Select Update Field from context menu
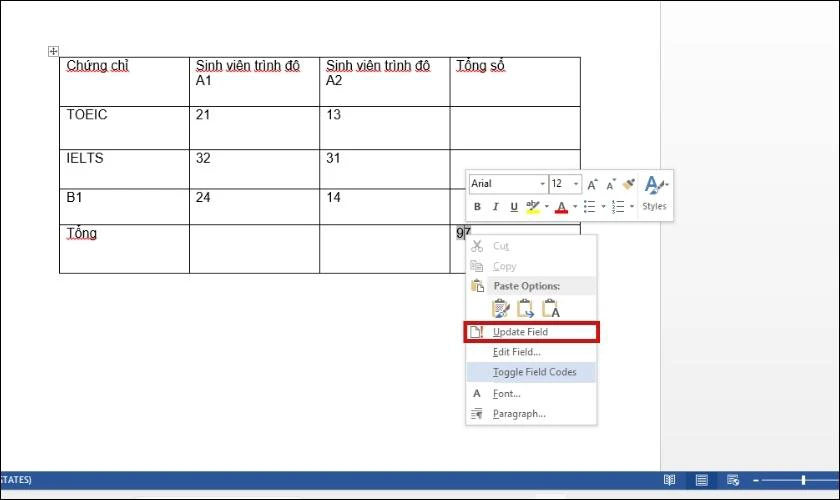The height and width of the screenshot is (500, 840). (x=520, y=332)
